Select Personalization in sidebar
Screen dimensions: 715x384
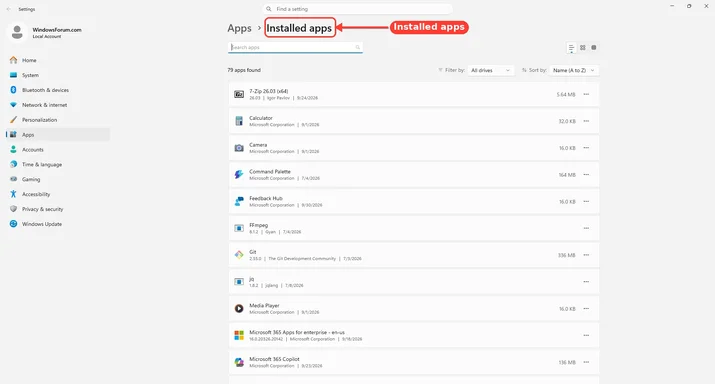[x=58, y=120]
